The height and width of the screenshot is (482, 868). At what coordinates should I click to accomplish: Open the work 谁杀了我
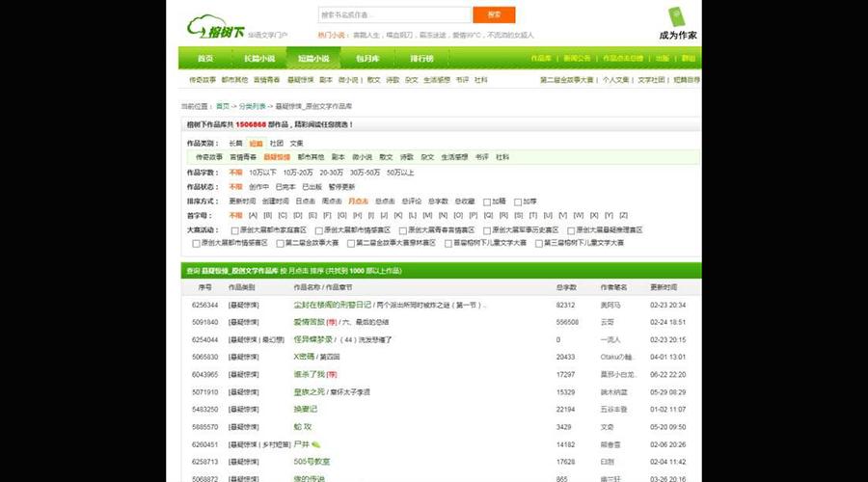309,375
